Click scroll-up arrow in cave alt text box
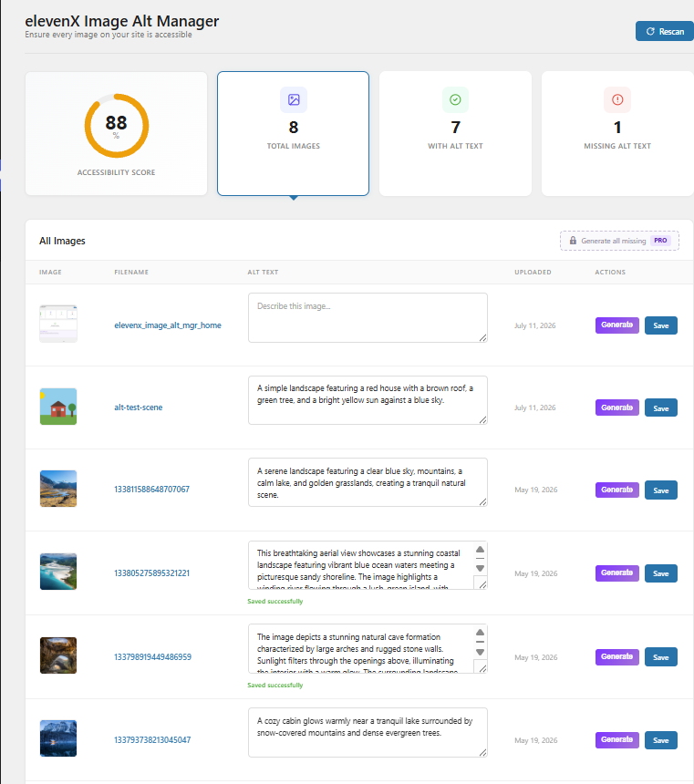The height and width of the screenshot is (784, 694). pyautogui.click(x=480, y=633)
